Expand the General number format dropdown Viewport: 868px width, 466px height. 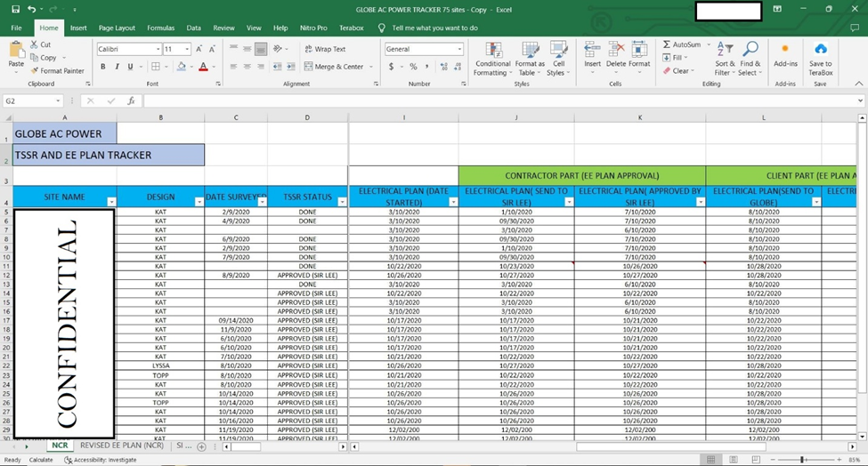[458, 49]
